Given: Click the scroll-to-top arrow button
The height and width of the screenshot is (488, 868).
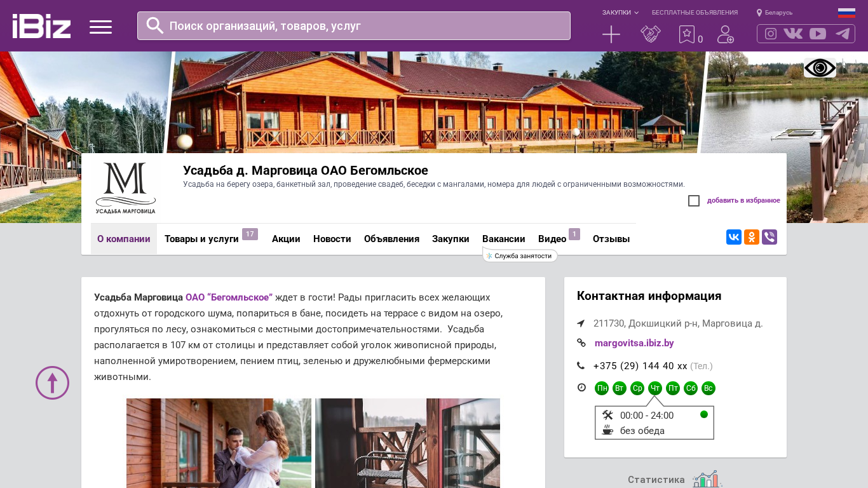Looking at the screenshot, I should [x=52, y=383].
